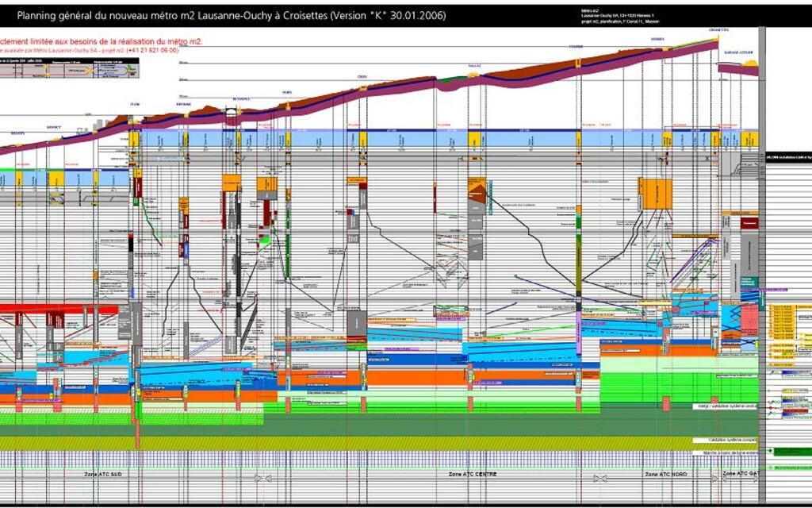This screenshot has width=812, height=508.
Task: Click the bowtie symbol left of Zone ATC NORD
Action: pyautogui.click(x=600, y=478)
